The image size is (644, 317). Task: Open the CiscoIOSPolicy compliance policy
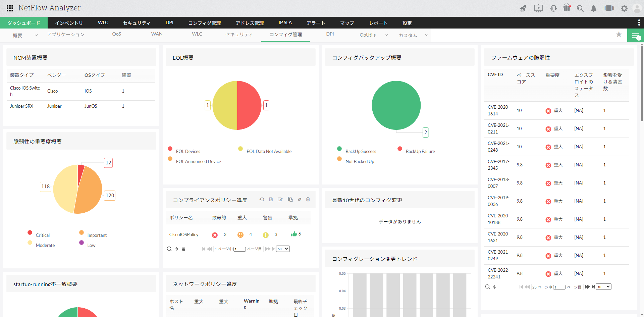[184, 234]
